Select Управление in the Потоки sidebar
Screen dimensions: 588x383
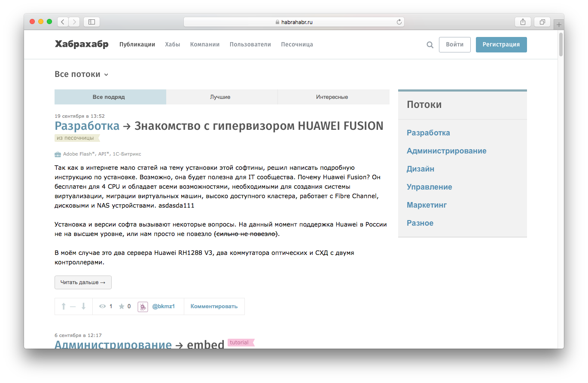pos(430,187)
